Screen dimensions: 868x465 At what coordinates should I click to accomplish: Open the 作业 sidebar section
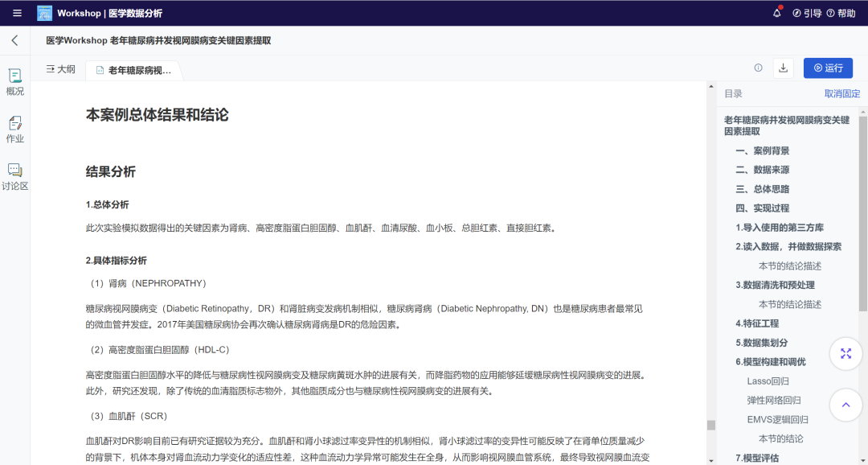coord(15,130)
